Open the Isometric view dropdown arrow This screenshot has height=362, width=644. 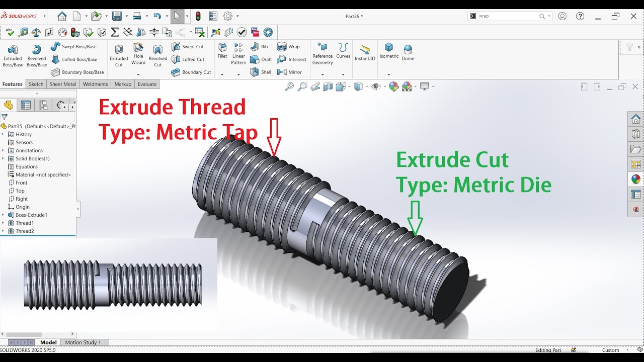[x=388, y=74]
